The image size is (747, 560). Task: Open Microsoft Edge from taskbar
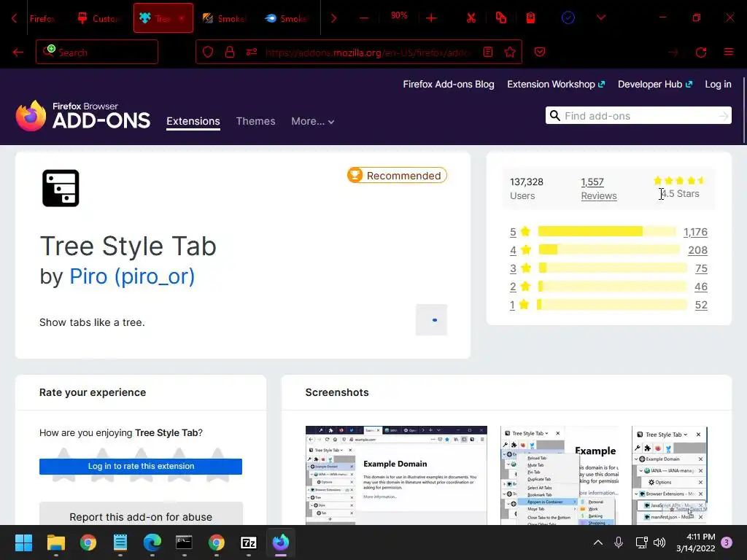pyautogui.click(x=152, y=542)
